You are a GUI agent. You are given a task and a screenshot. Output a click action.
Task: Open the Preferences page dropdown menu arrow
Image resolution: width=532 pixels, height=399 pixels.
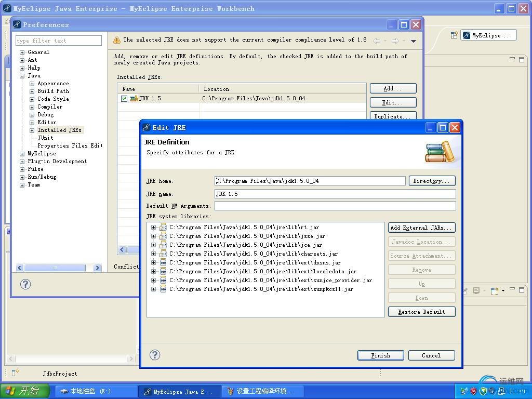(x=413, y=41)
